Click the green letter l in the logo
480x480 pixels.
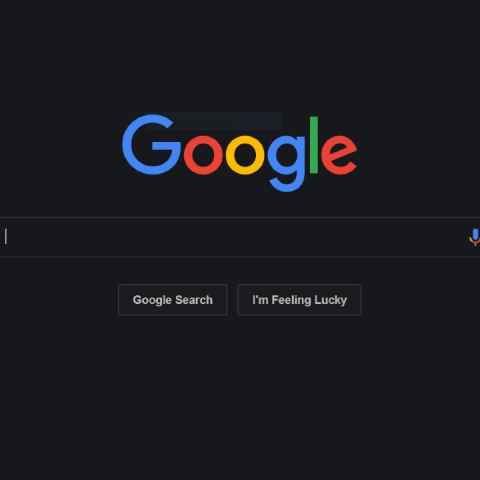(x=314, y=145)
